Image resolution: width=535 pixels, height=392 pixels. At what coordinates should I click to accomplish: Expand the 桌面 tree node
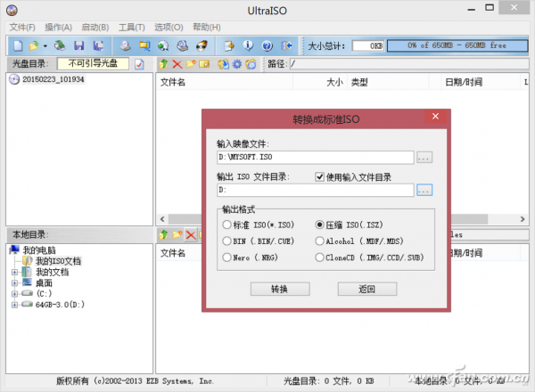tap(14, 283)
